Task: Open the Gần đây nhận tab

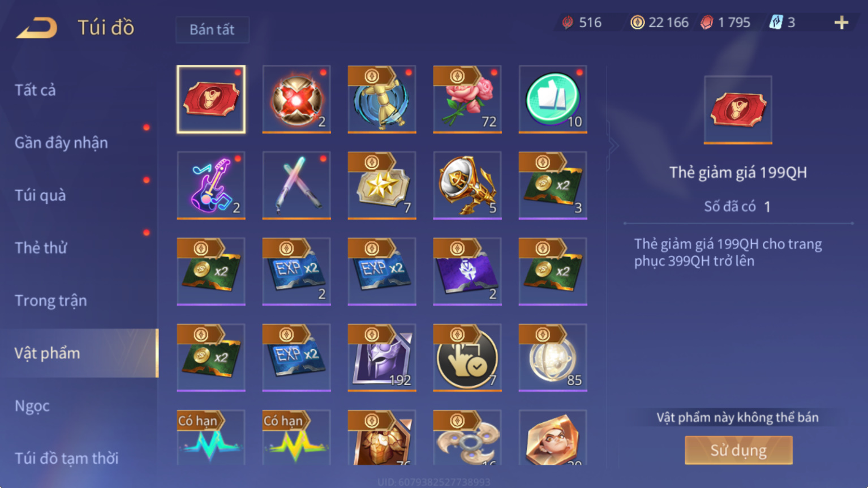Action: coord(61,143)
